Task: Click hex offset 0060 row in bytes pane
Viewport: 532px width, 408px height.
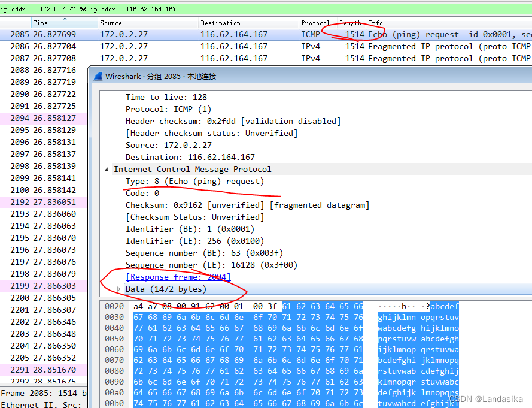Action: (x=114, y=349)
